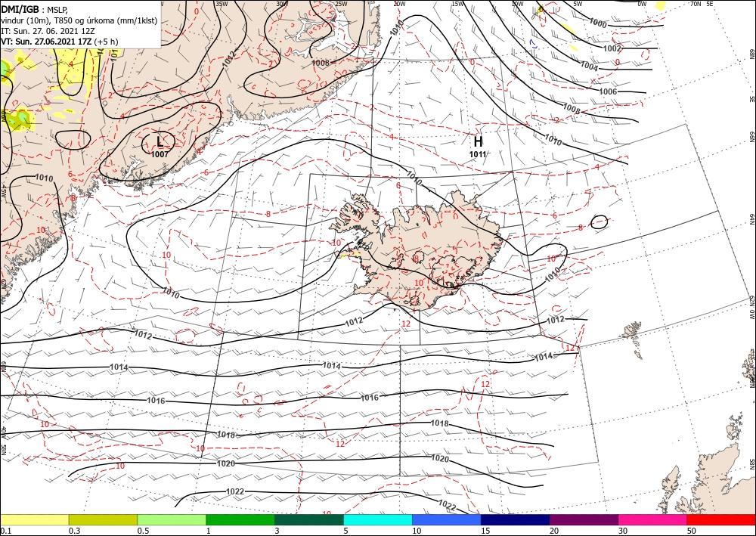Image resolution: width=756 pixels, height=536 pixels.
Task: Pick the cyan 5–10 legend swatch
Action: tap(378, 519)
